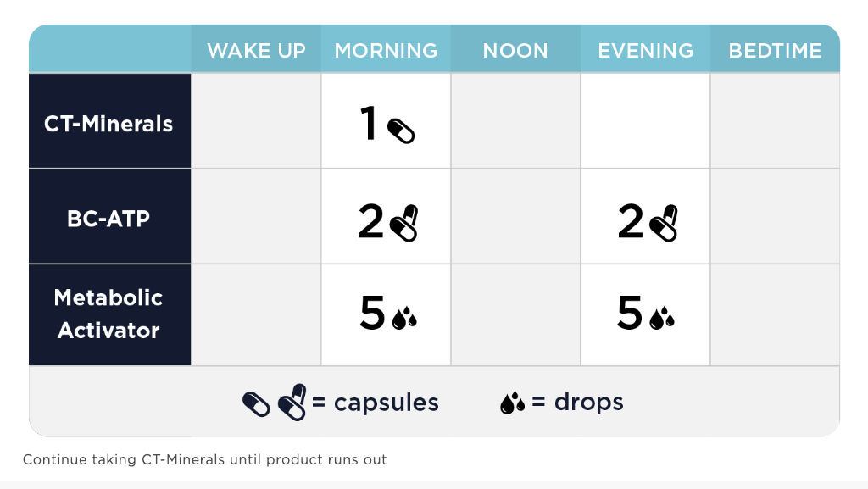Click the double capsule icon in BC-ATP morning cell
The height and width of the screenshot is (489, 868).
pyautogui.click(x=404, y=223)
